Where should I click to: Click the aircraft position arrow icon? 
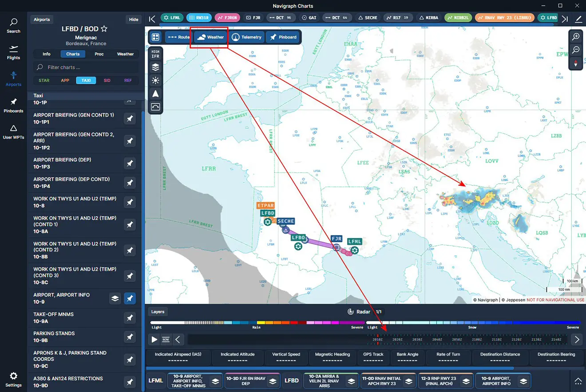(155, 94)
